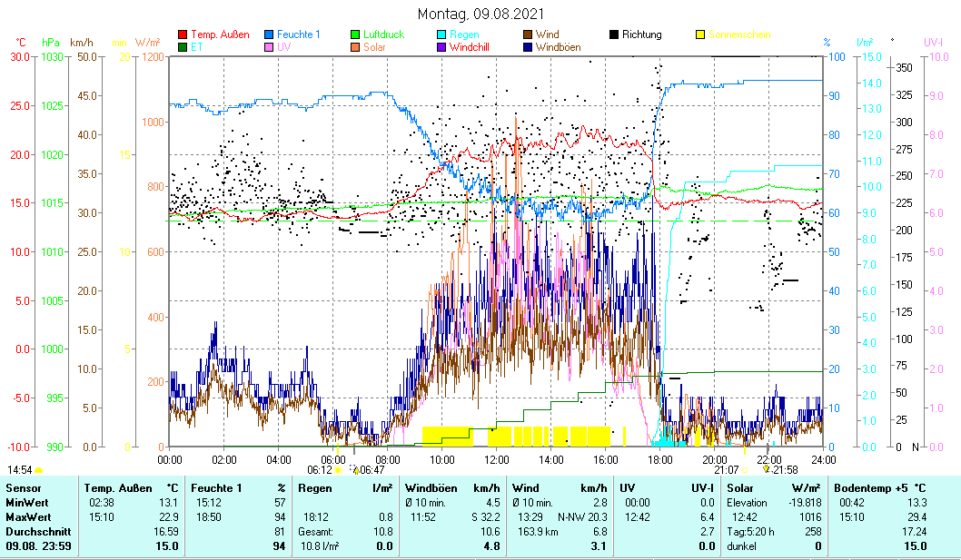Click the Bodentemp +5 column header
Screen dimensions: 961x560
tap(872, 487)
